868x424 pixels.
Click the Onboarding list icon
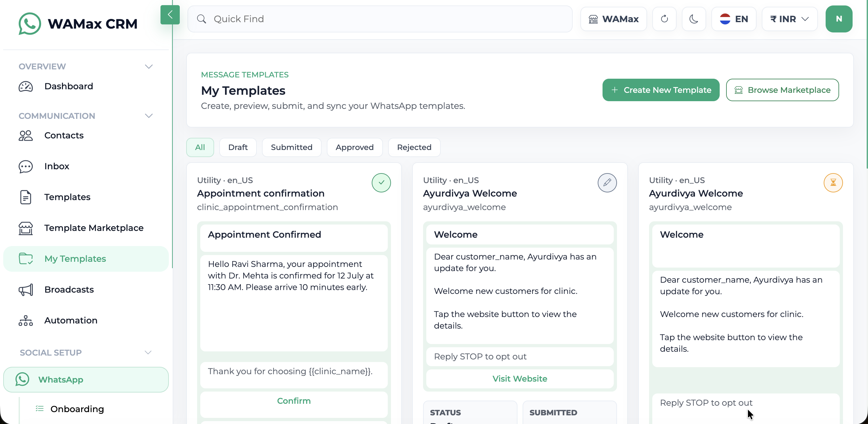pos(40,409)
